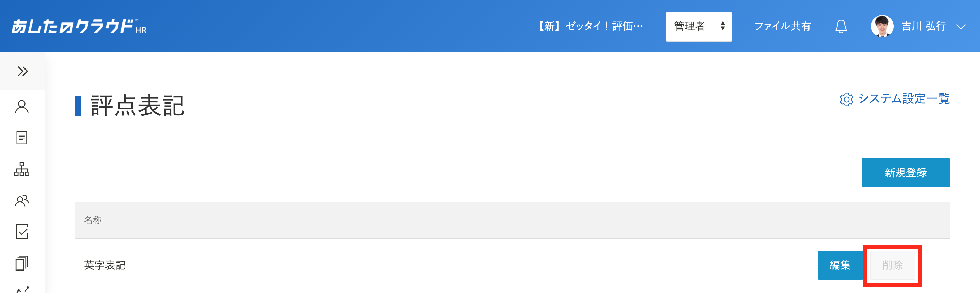Open the single user profile sidebar icon
This screenshot has width=980, height=293.
tap(22, 107)
